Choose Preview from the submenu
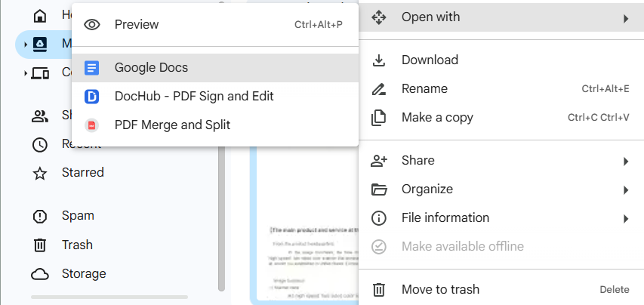 (215, 25)
